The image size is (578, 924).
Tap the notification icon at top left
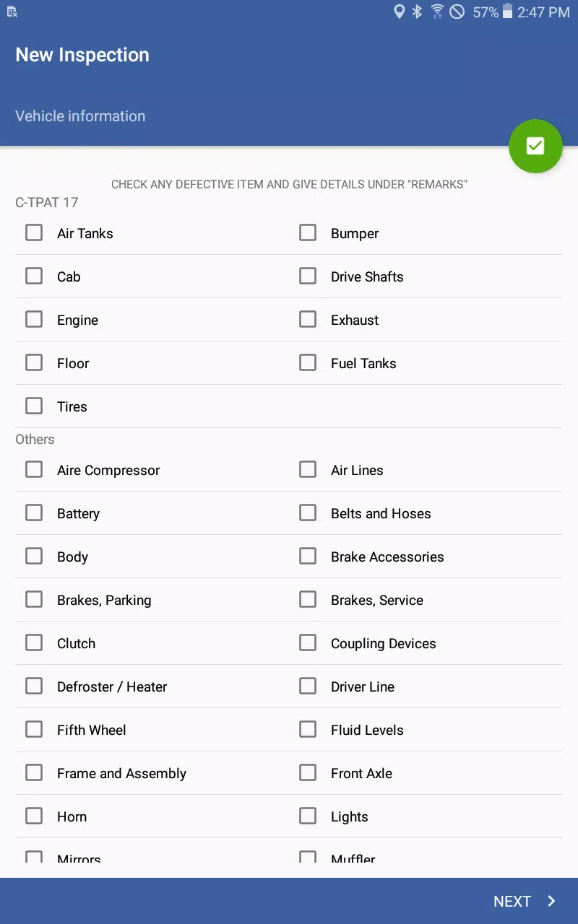point(12,12)
